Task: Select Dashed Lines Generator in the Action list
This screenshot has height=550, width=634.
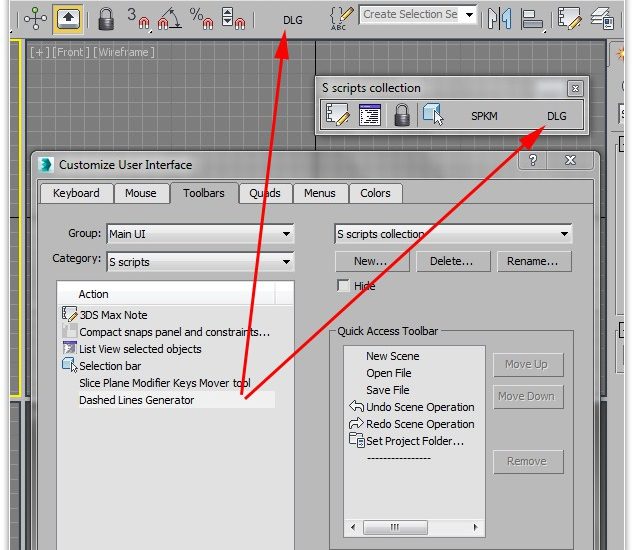Action: tap(137, 400)
